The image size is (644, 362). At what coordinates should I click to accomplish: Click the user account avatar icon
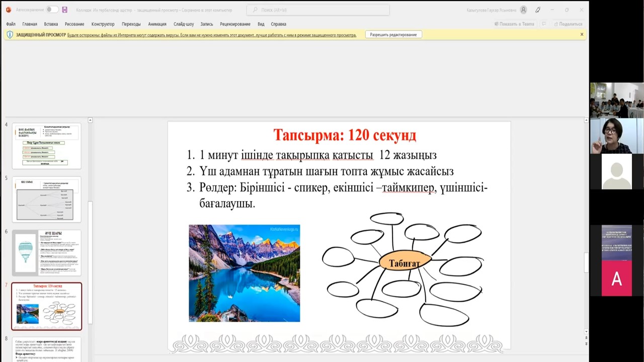(524, 10)
